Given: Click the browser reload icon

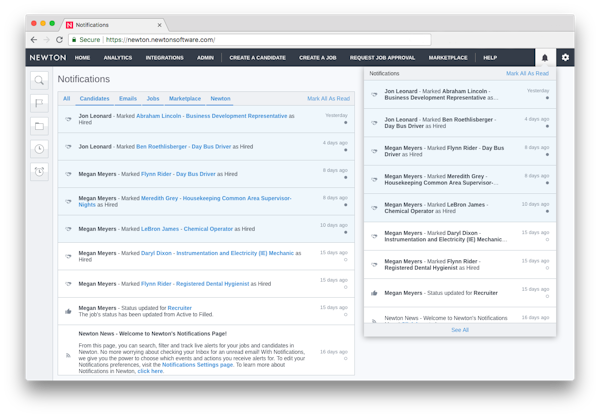Looking at the screenshot, I should 60,40.
